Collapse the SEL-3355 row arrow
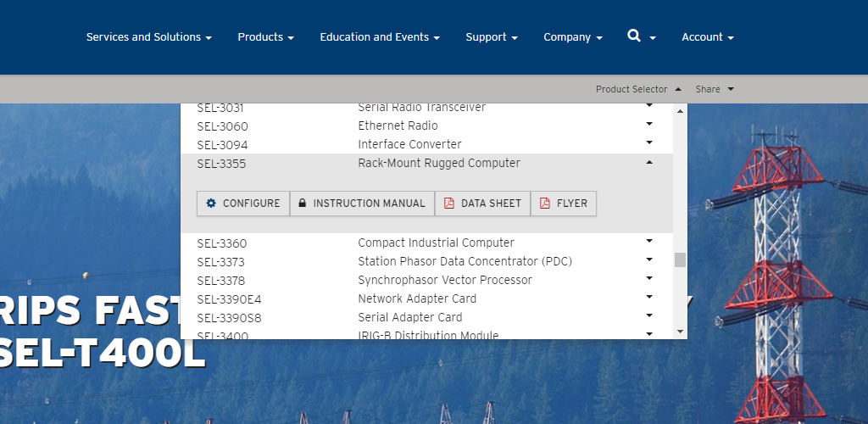This screenshot has height=424, width=868. pos(649,162)
